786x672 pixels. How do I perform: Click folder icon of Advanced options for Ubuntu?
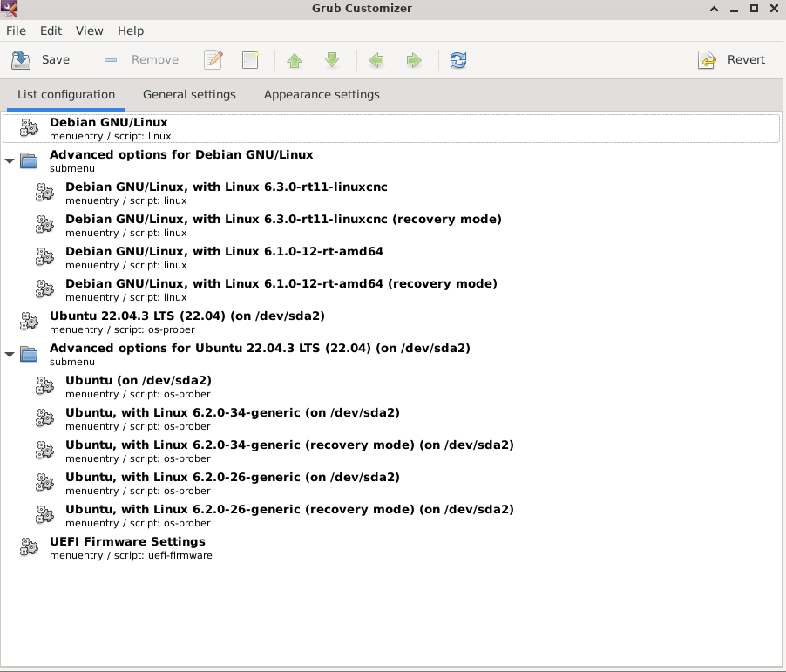pos(29,354)
